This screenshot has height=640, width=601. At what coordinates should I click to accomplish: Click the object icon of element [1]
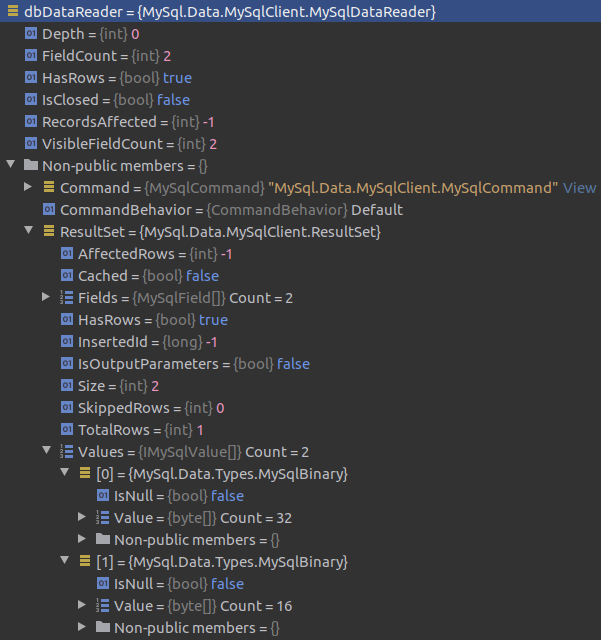click(85, 561)
